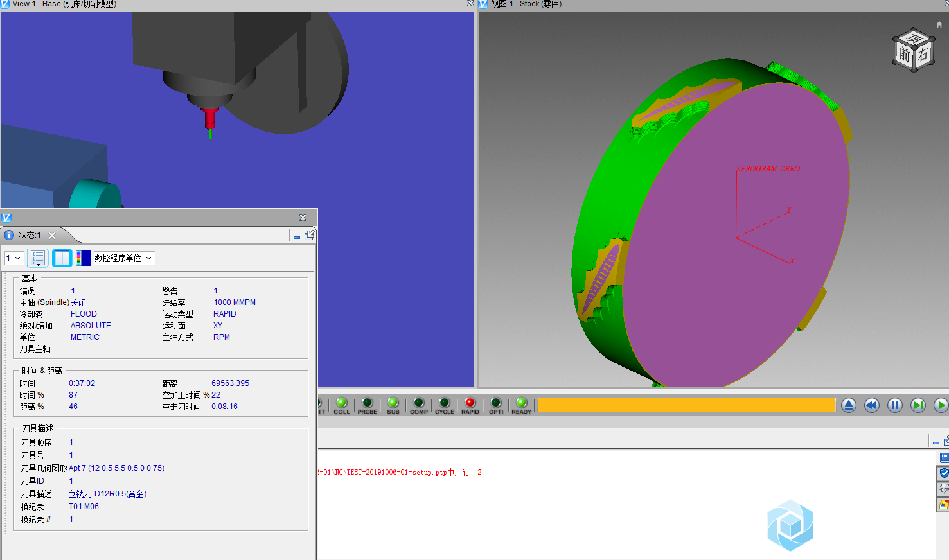949x560 pixels.
Task: Click the tool description 立铣刀-D12R0.5(合金)
Action: click(107, 494)
